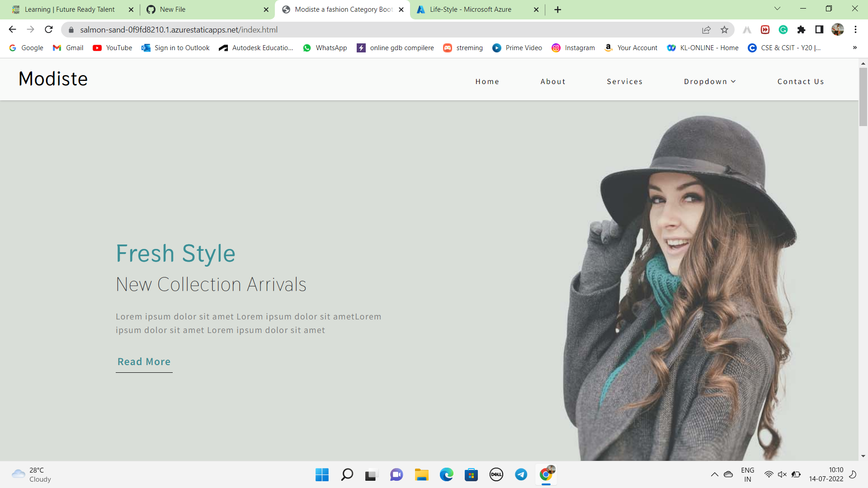868x488 pixels.
Task: Open the weather widget showing 28°C
Action: click(32, 474)
